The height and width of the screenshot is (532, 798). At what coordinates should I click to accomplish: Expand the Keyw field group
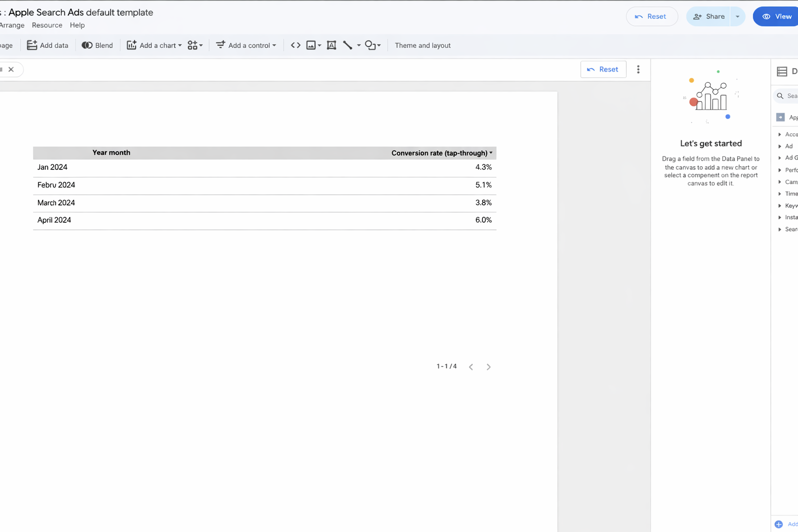pos(780,206)
